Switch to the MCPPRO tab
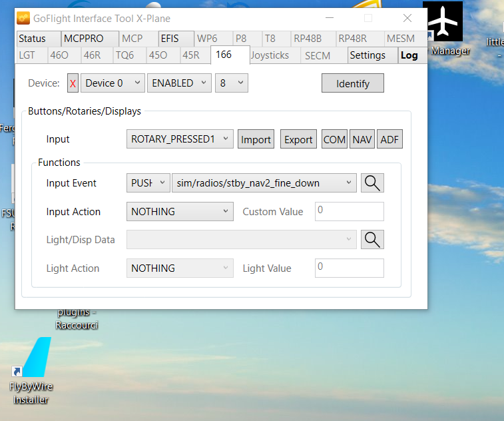The image size is (504, 421). pyautogui.click(x=90, y=39)
